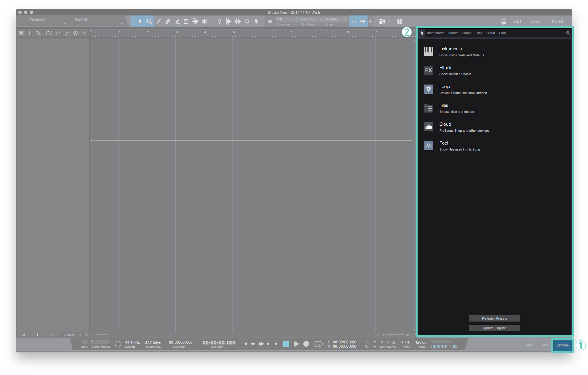Open the Control dropdown arrow
This screenshot has width=588, height=375.
click(122, 23)
